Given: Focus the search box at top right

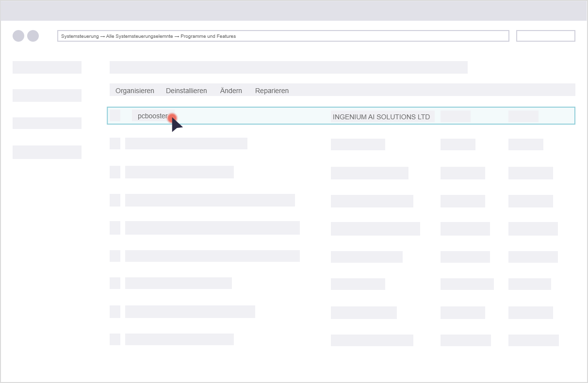Looking at the screenshot, I should pyautogui.click(x=545, y=36).
